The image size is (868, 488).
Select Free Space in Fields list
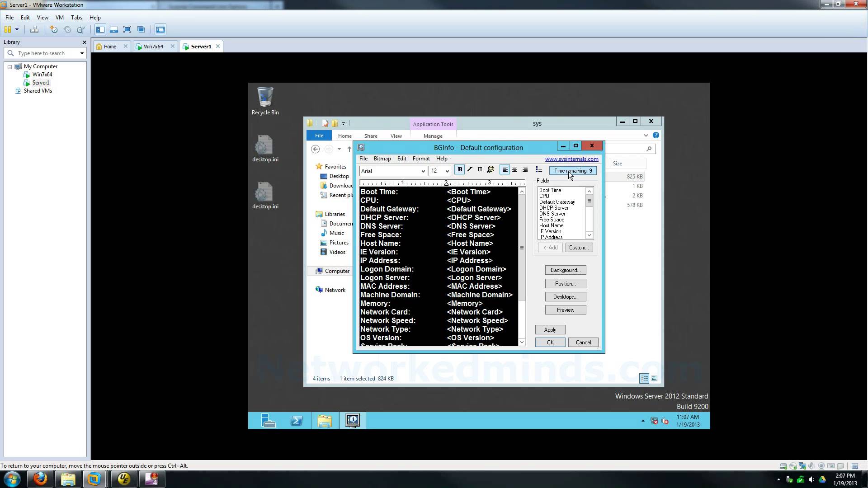(x=552, y=220)
